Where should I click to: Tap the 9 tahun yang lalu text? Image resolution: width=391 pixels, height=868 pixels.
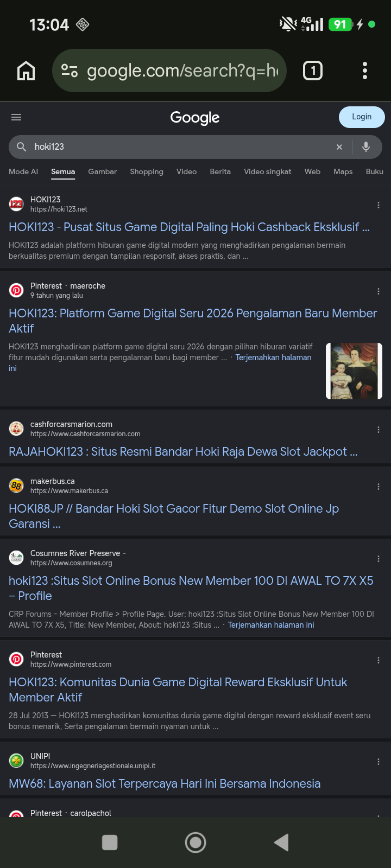[56, 296]
